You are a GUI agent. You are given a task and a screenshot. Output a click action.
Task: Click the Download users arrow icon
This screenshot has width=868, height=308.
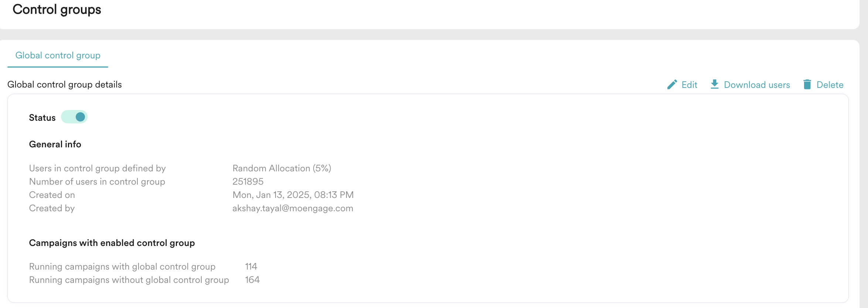point(715,84)
